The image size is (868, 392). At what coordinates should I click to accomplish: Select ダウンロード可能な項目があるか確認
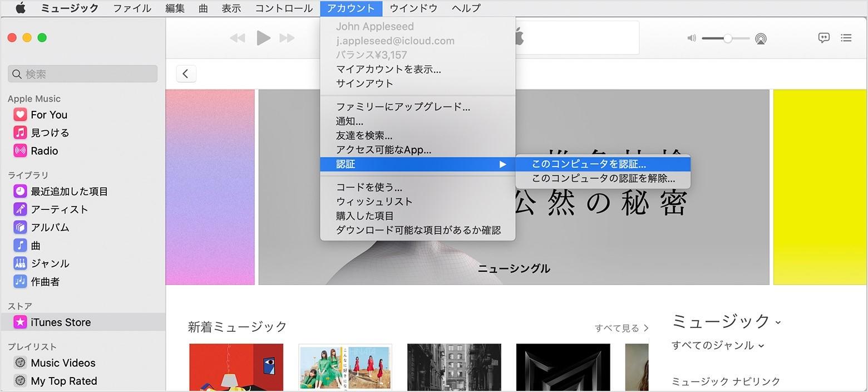(418, 230)
